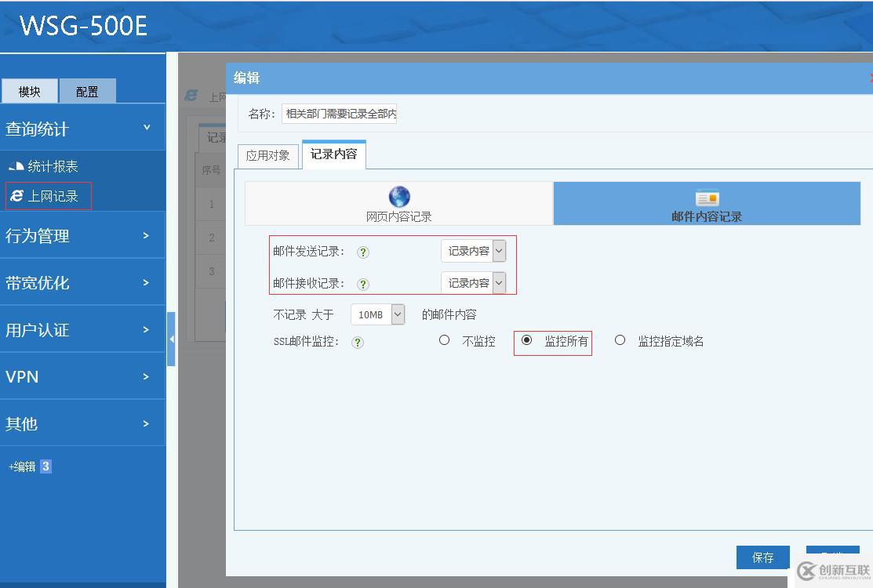Open 上网记录 in the sidebar
Viewport: 873px width, 588px height.
click(x=53, y=196)
